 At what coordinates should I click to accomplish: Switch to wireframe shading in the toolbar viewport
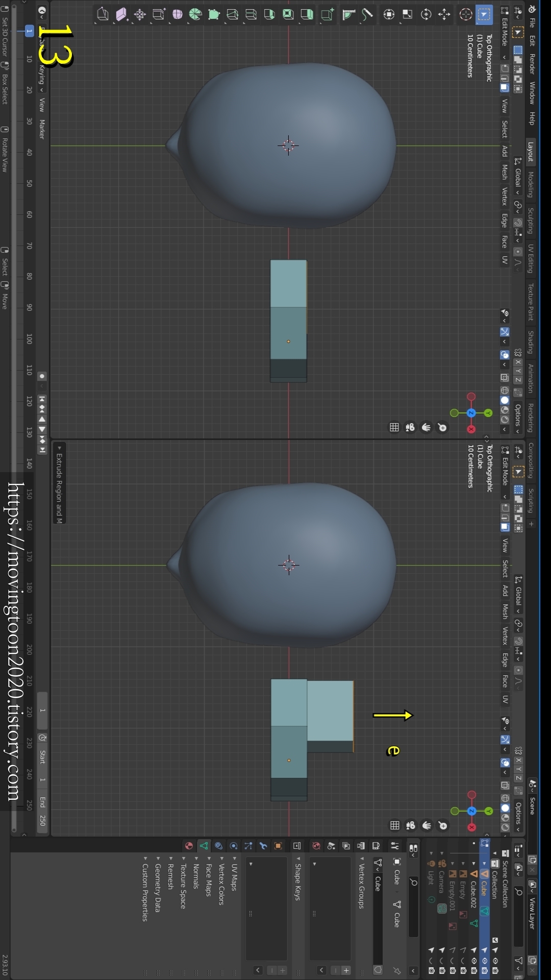505,390
